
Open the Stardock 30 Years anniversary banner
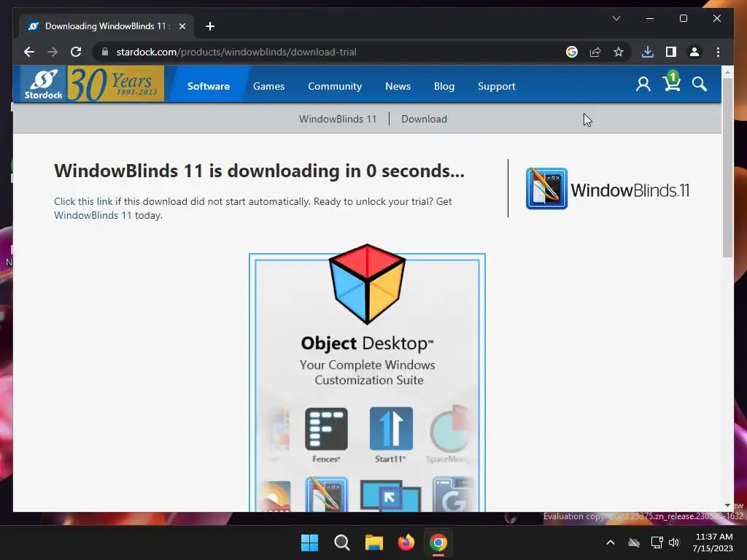[116, 85]
